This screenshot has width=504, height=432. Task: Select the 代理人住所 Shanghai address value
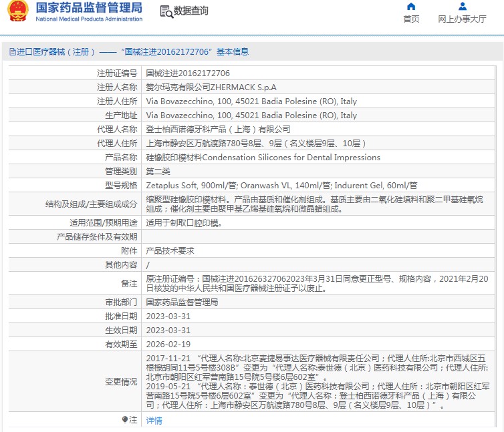tap(256, 144)
